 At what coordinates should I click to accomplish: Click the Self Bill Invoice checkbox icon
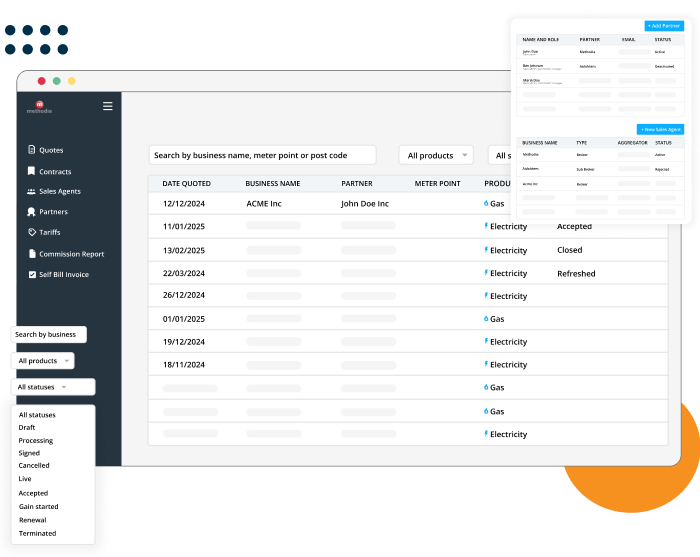click(x=32, y=274)
